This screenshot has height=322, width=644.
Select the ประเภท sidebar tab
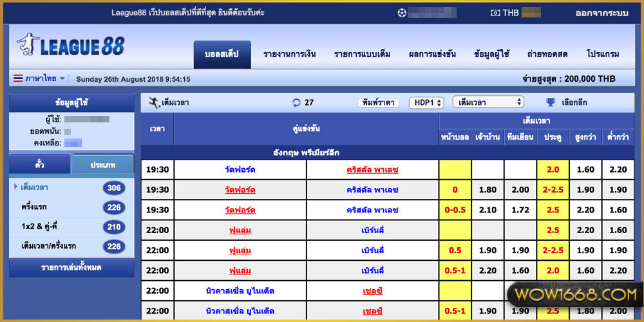103,165
